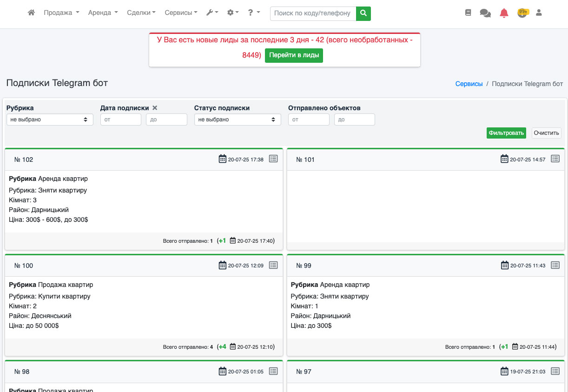Open the book icon in the top bar
568x392 pixels.
point(468,13)
